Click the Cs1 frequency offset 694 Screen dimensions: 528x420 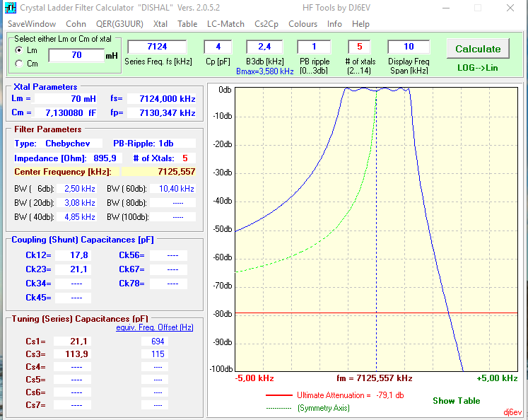(x=155, y=342)
